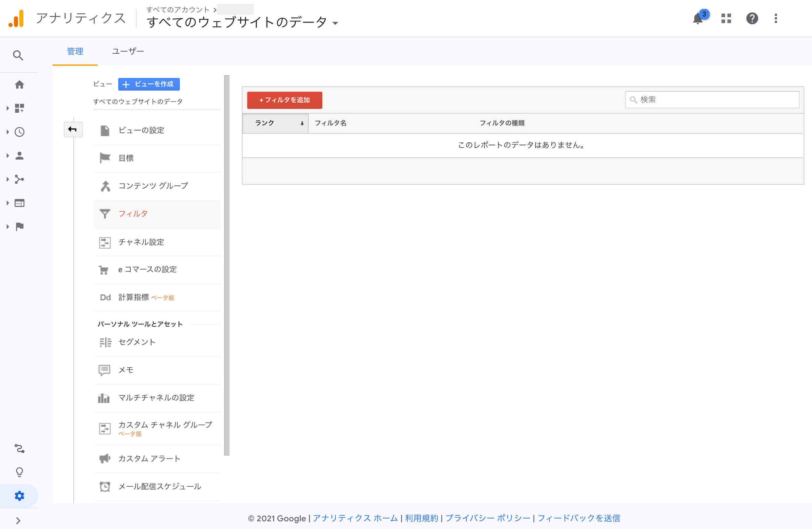Open the Google apps grid icon
The image size is (812, 529).
tap(726, 18)
